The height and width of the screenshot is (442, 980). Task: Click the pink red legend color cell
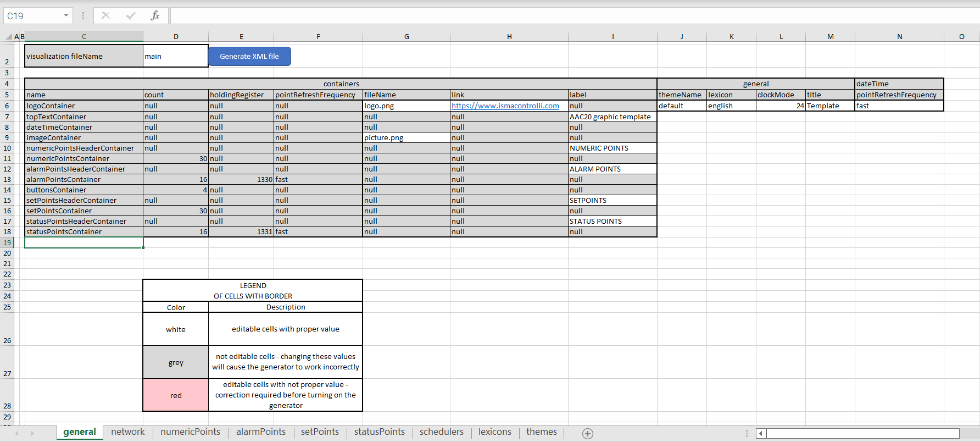176,395
